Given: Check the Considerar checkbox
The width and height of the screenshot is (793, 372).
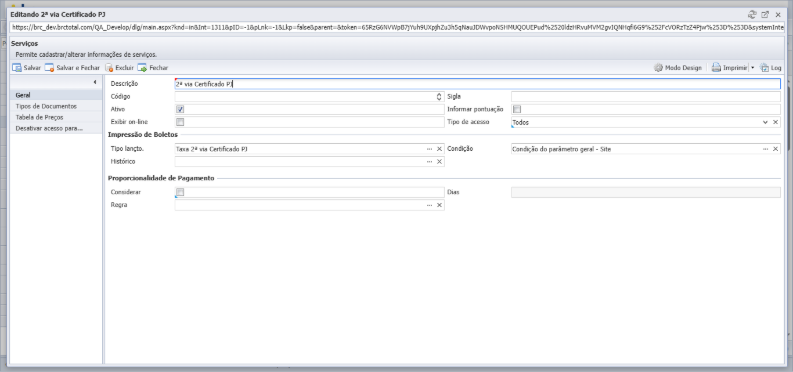Looking at the screenshot, I should click(180, 192).
